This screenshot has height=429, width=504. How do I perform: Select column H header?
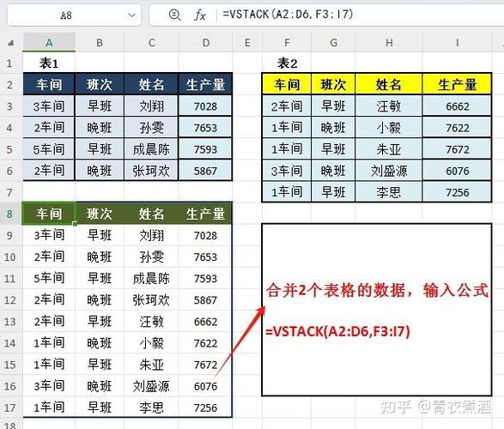click(x=389, y=42)
